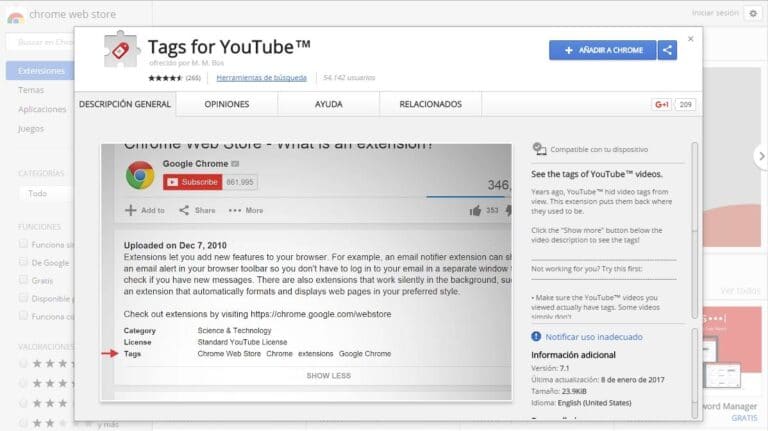Click the exclamation icon next to Notificar uso inadecuado
The height and width of the screenshot is (431, 768).
point(536,337)
